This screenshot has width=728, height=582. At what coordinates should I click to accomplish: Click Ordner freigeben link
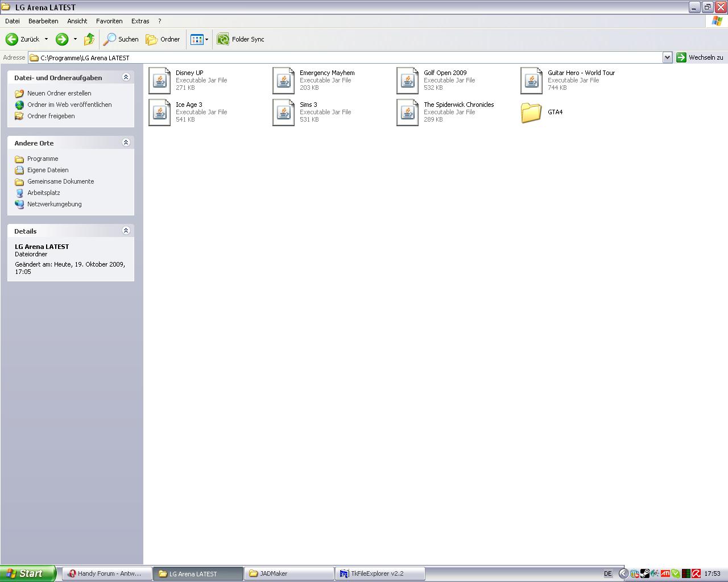coord(51,116)
